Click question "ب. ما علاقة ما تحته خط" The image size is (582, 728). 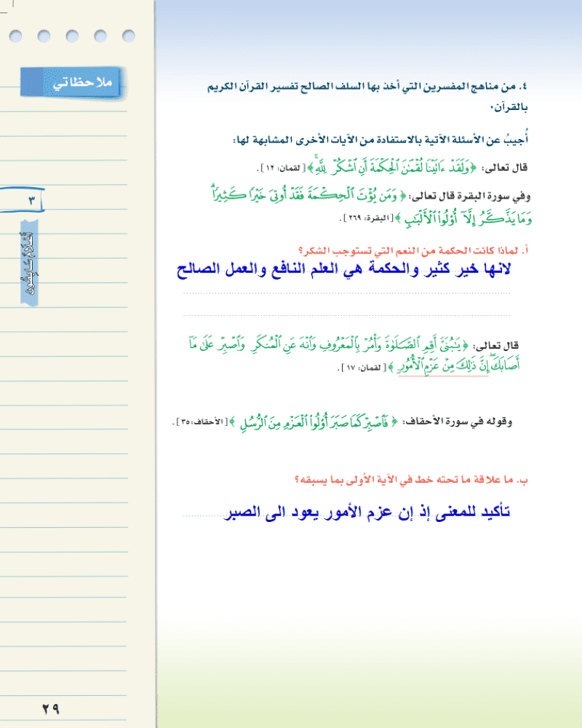tap(411, 480)
